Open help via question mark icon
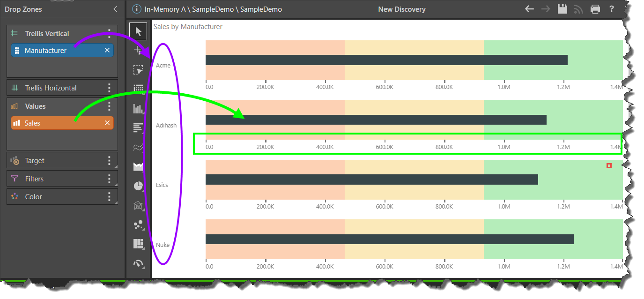This screenshot has height=299, width=644. [x=612, y=9]
